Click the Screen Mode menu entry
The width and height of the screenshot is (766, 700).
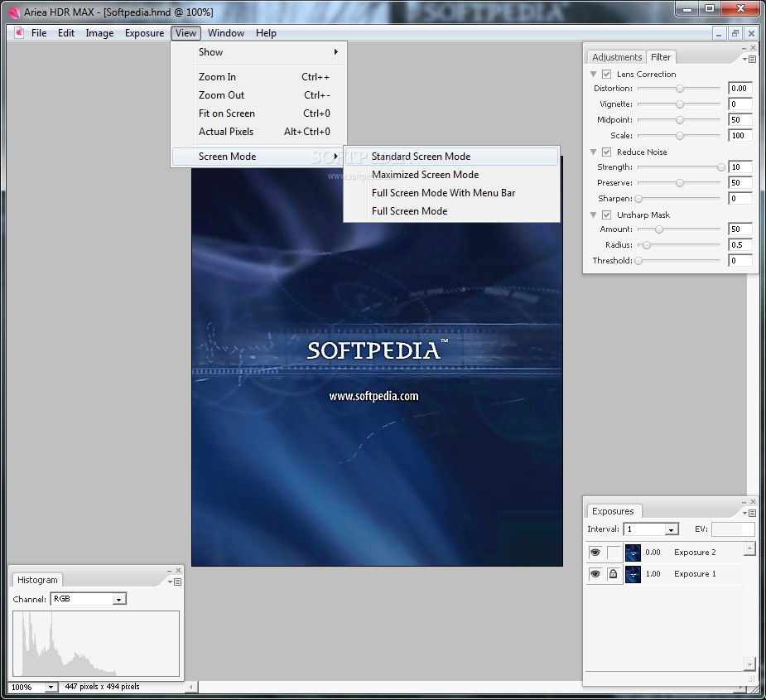click(258, 157)
